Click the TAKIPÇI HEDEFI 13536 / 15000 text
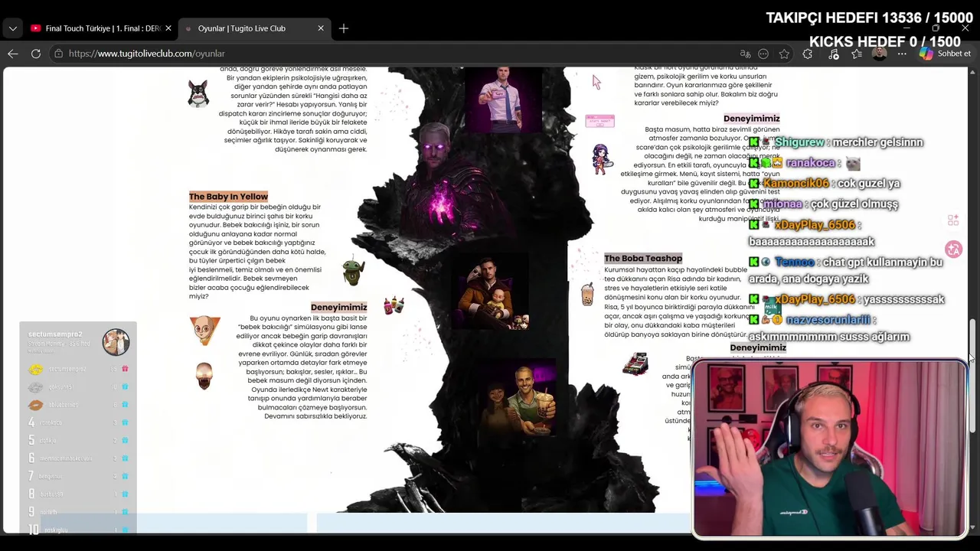Viewport: 980px width, 551px height. [x=870, y=18]
